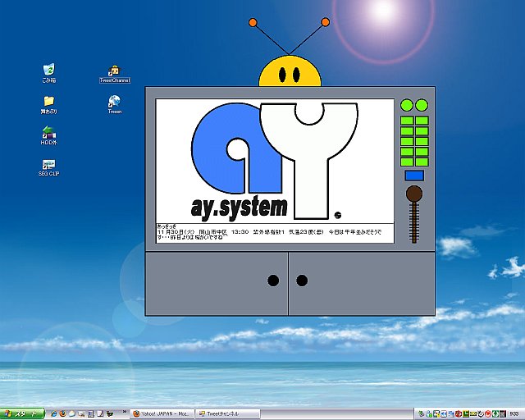
Task: Click the yellow-black rectangular tray icon
Action: click(x=473, y=414)
